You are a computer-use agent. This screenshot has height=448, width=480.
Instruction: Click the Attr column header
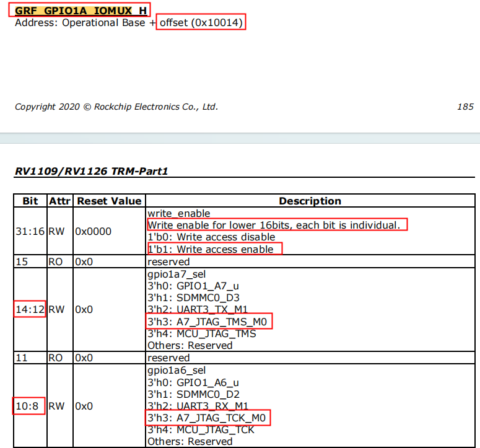coord(60,201)
